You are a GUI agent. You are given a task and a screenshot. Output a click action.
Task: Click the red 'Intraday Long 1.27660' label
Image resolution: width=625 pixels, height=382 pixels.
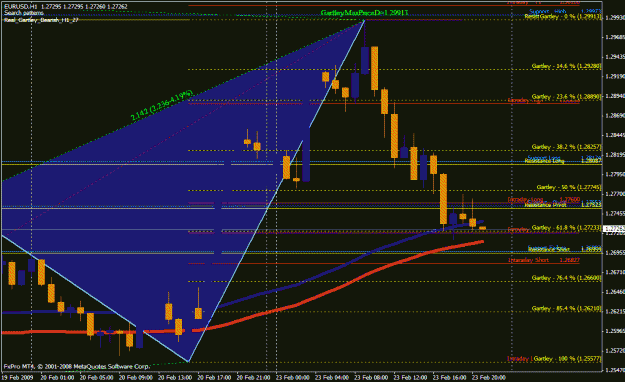pos(544,199)
